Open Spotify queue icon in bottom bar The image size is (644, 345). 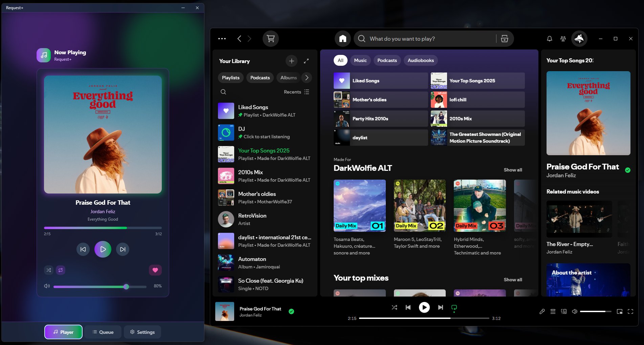(553, 311)
